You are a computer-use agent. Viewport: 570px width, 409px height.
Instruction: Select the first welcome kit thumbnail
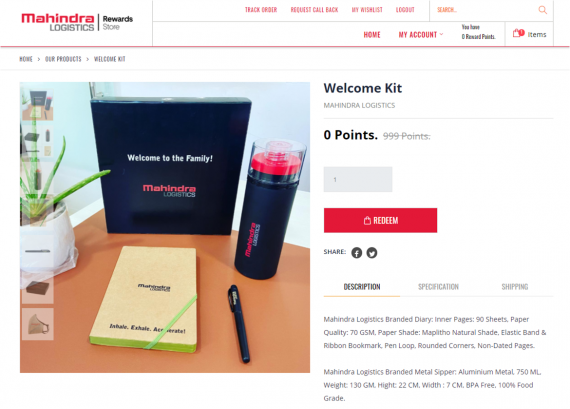click(38, 105)
